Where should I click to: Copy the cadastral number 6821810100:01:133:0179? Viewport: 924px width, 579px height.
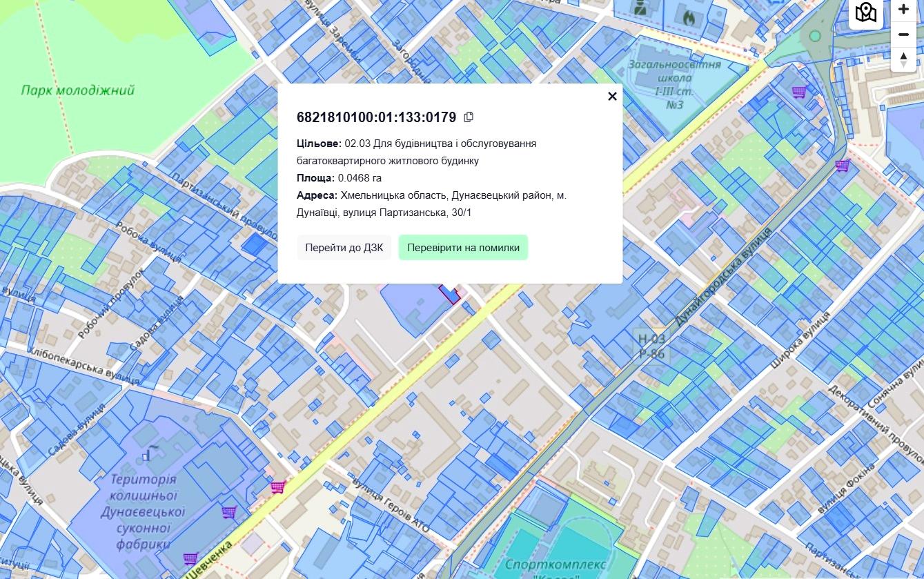(x=469, y=117)
